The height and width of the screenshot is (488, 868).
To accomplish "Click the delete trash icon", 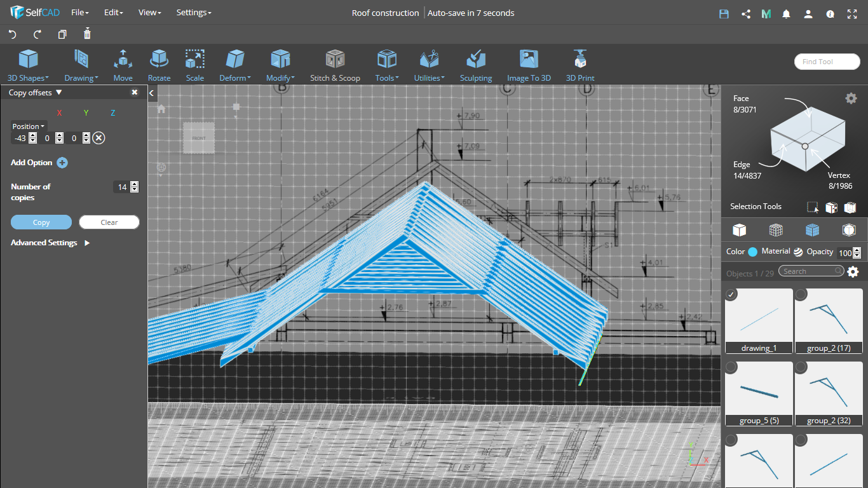I will (87, 34).
